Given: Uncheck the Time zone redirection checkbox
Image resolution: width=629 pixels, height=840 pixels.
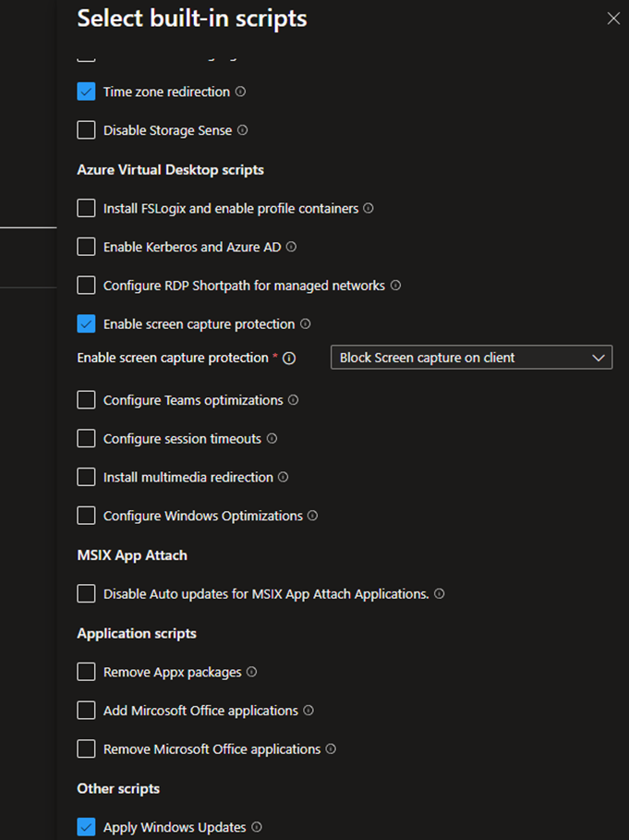Looking at the screenshot, I should coord(86,91).
